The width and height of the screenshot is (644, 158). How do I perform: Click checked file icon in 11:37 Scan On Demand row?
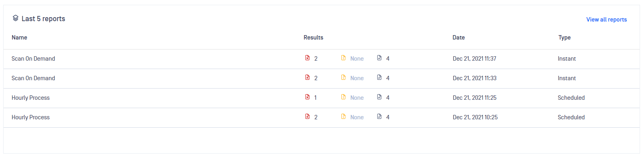pyautogui.click(x=379, y=58)
